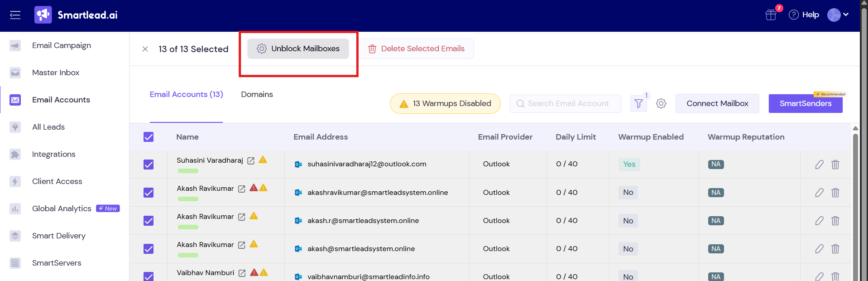The height and width of the screenshot is (281, 868).
Task: Edit akash.r@smartleadsystem.online with pencil icon
Action: [820, 221]
